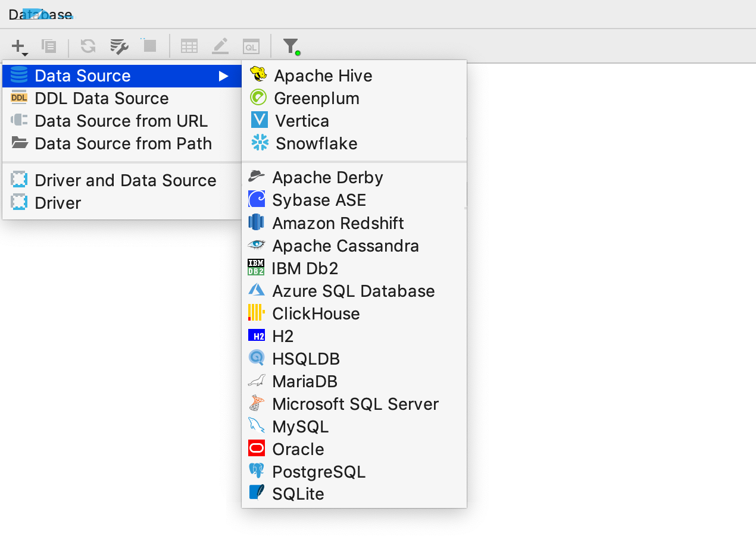The height and width of the screenshot is (552, 756).
Task: Click the Stop square toolbar icon
Action: (150, 45)
